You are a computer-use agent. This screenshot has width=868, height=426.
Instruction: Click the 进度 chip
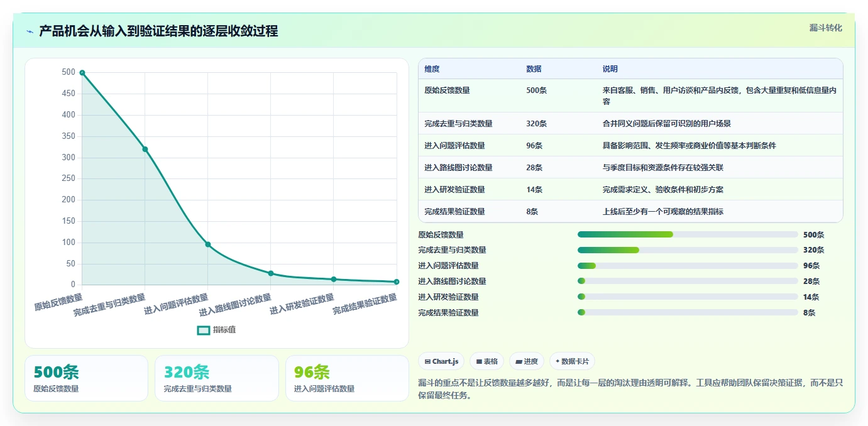[527, 361]
